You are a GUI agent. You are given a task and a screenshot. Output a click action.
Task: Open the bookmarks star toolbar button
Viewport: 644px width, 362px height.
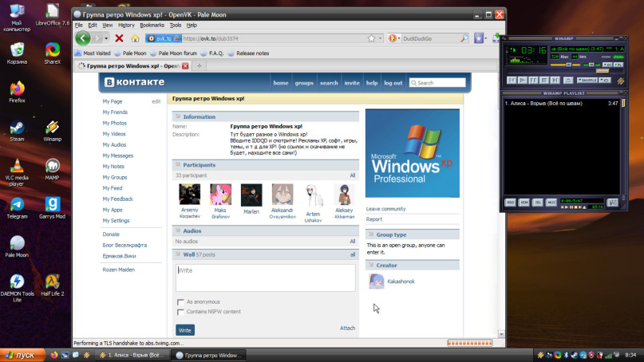[x=479, y=38]
